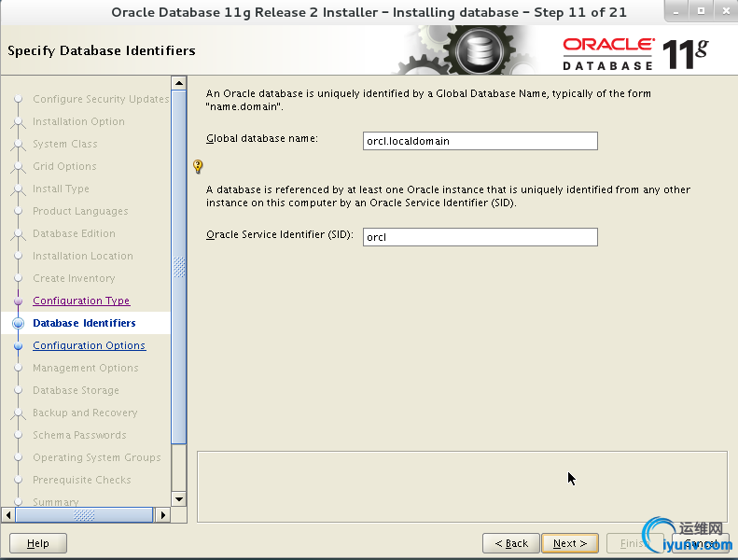Select the Database Identifiers step
The height and width of the screenshot is (560, 738).
click(x=84, y=323)
